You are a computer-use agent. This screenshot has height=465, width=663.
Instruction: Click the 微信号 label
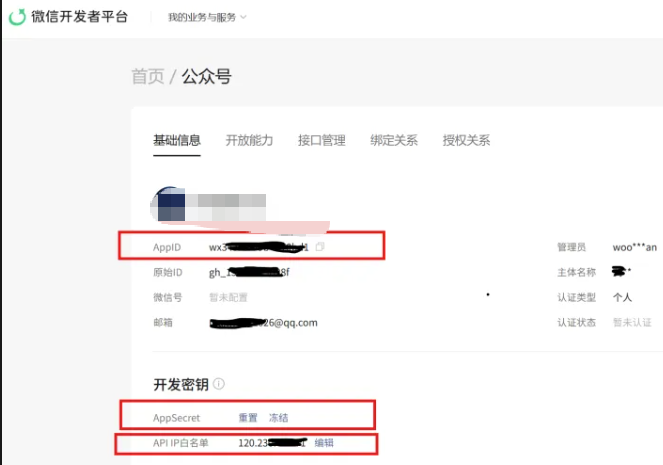[x=167, y=298]
